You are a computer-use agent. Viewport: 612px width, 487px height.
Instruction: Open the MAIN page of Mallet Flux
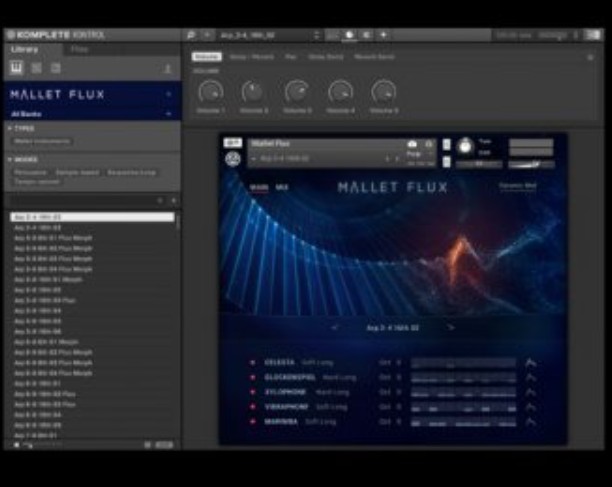click(x=259, y=188)
